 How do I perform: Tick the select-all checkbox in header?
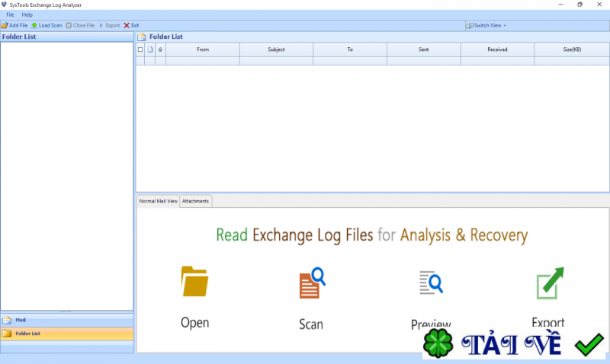click(x=140, y=49)
